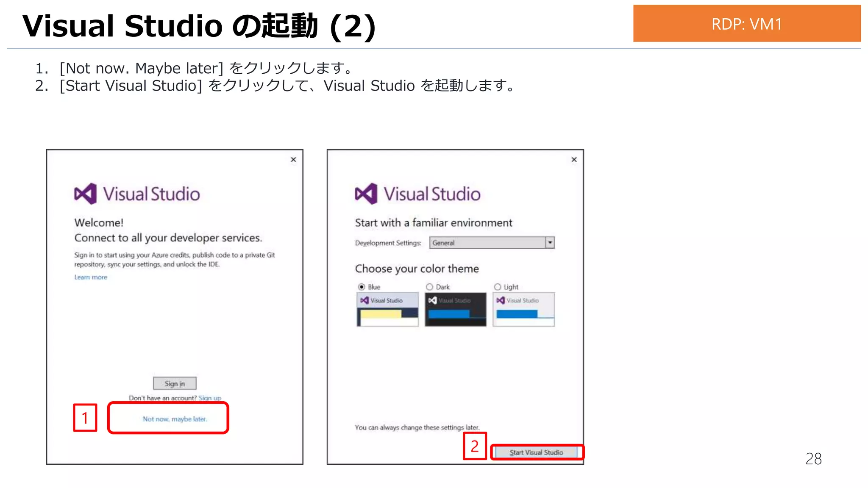
Task: Close the Welcome sign-in dialog
Action: pyautogui.click(x=293, y=160)
